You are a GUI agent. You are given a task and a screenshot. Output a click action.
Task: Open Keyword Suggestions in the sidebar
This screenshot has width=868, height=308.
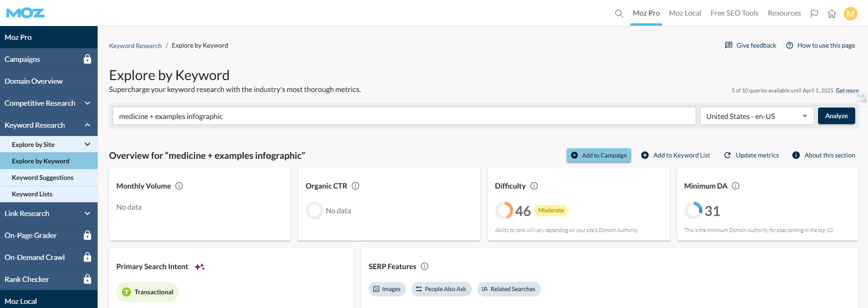tap(43, 178)
